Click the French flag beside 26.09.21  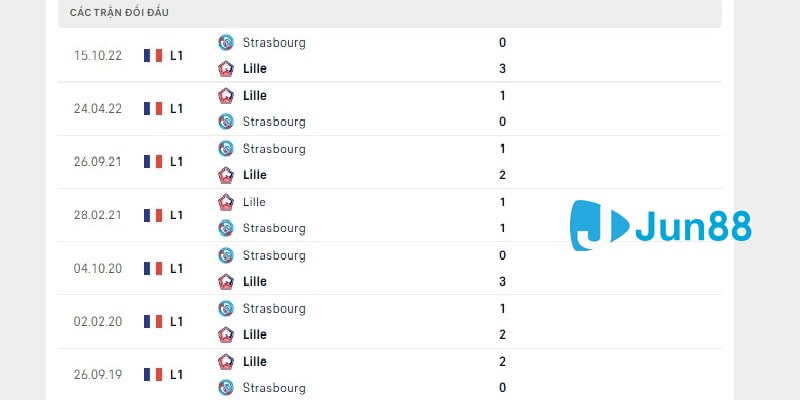(153, 161)
